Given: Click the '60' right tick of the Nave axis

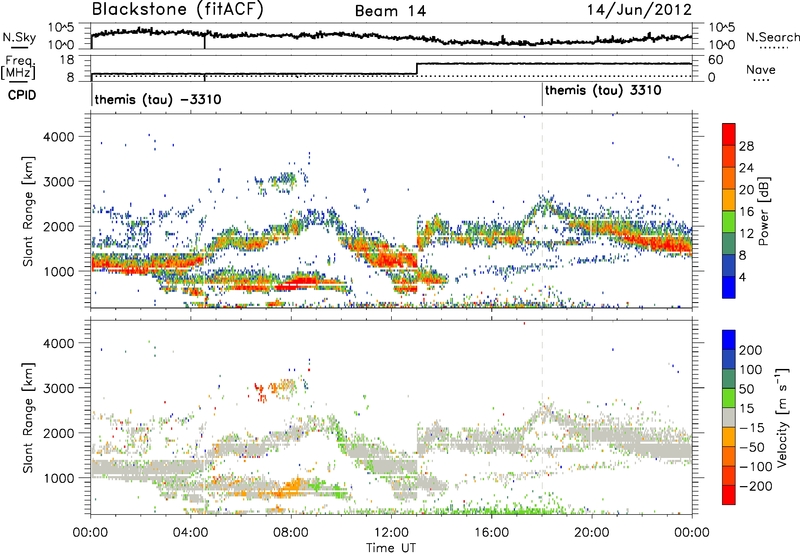Looking at the screenshot, I should [x=715, y=60].
